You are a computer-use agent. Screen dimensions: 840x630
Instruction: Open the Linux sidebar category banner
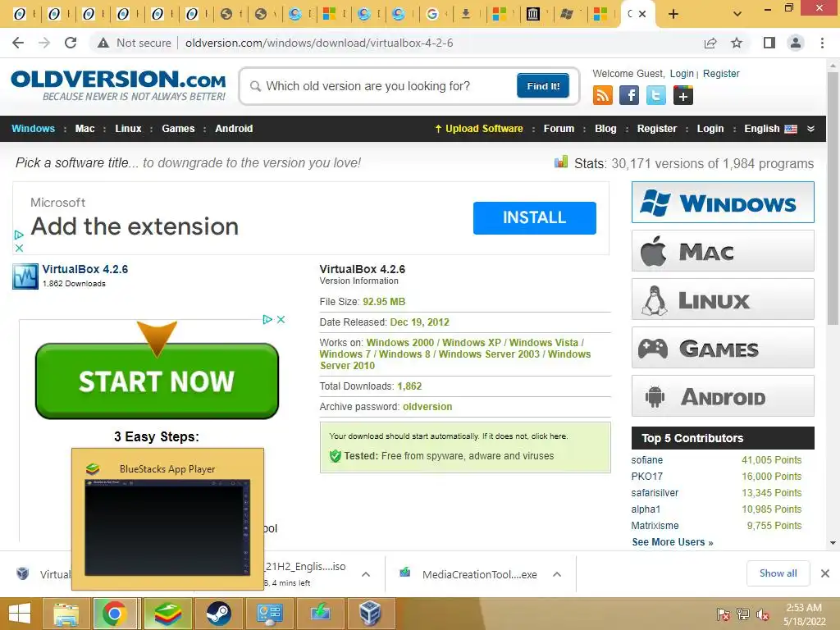(x=723, y=299)
